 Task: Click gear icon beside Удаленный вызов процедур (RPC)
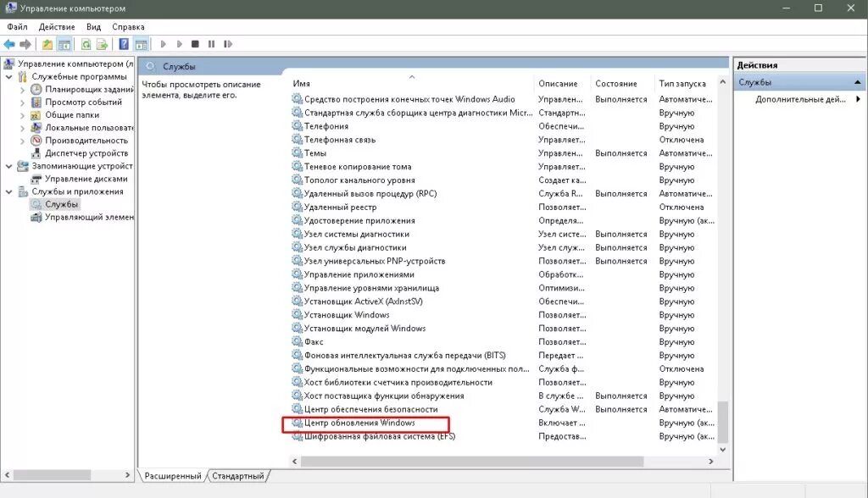(x=298, y=193)
